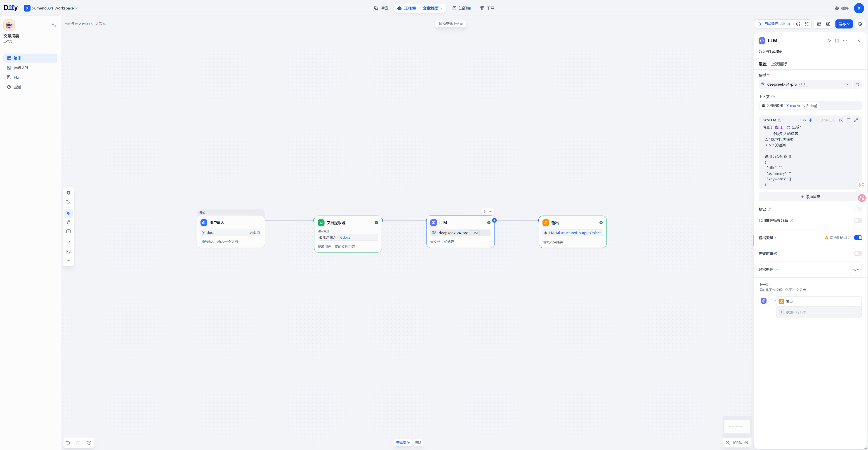Viewport: 868px width, 450px height.
Task: Click the organize nodes grid icon
Action: point(68,243)
